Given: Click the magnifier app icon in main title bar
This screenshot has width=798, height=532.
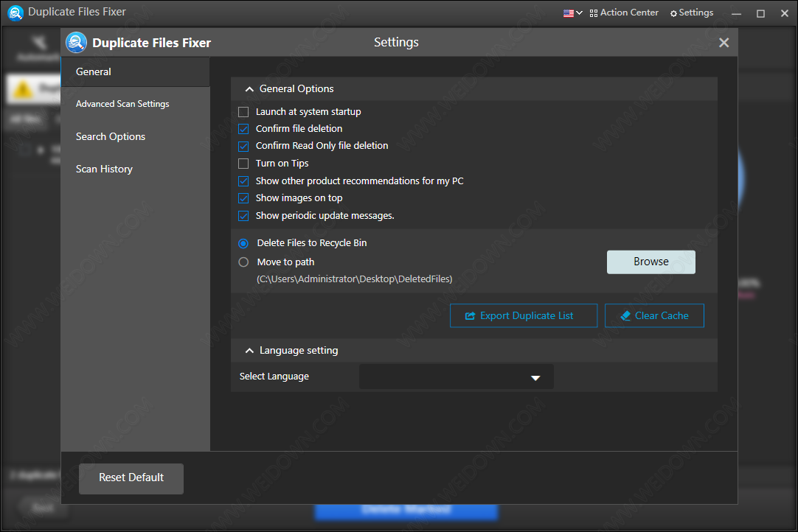Looking at the screenshot, I should pos(15,13).
